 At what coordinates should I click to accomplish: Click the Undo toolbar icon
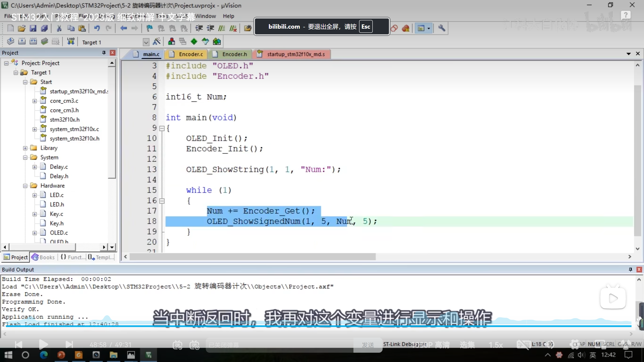pos(97,28)
